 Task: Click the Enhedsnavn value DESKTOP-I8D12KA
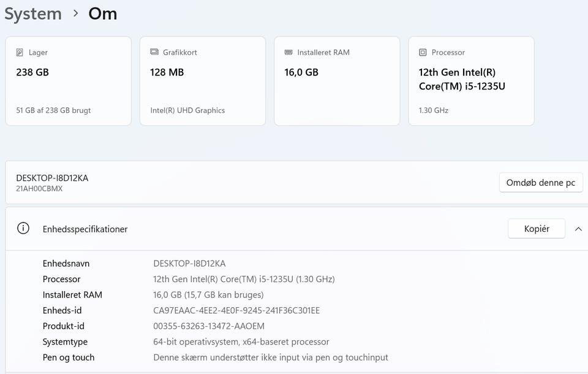tap(189, 264)
